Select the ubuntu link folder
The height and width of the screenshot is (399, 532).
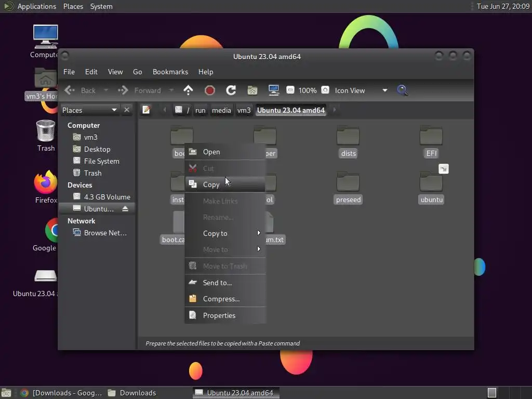coord(431,189)
